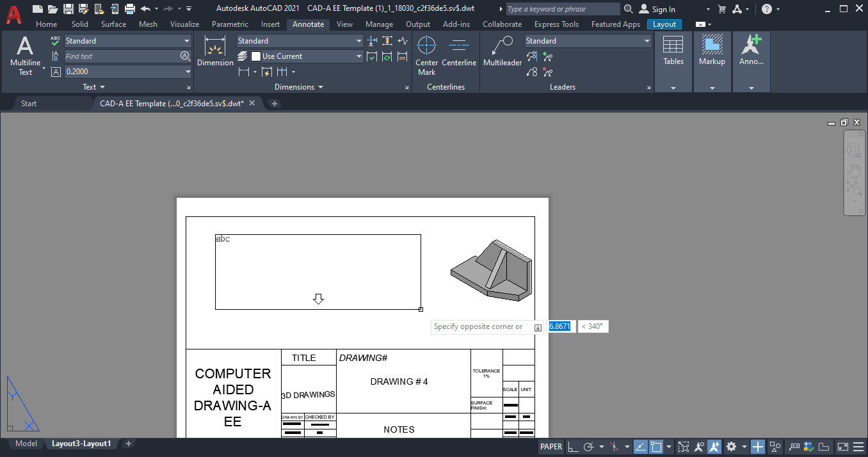Viewport: 868px width, 457px height.
Task: Select the Multiline Text tool
Action: coord(25,51)
